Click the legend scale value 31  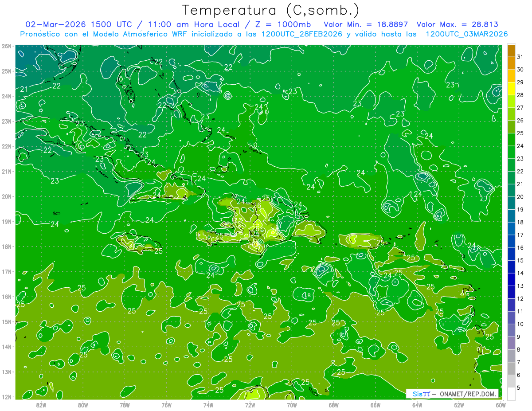click(520, 57)
